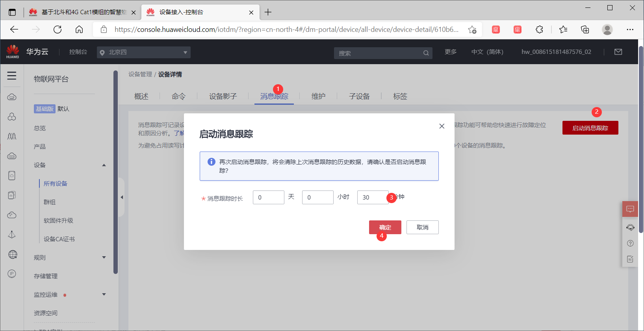Open the browser collections icon

(585, 30)
